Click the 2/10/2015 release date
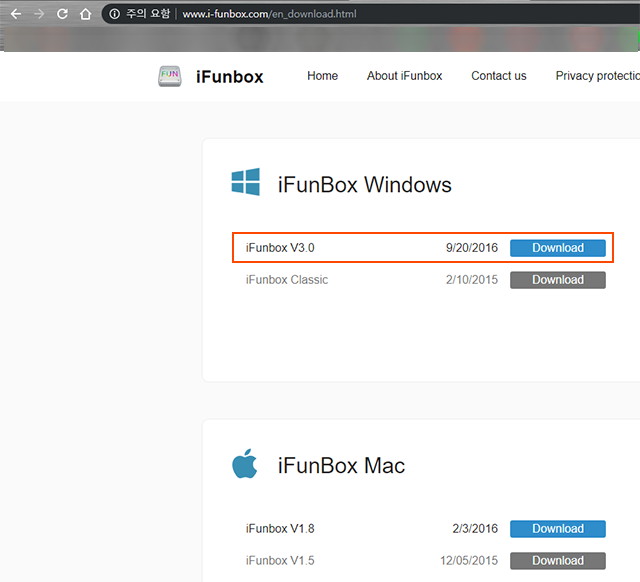The width and height of the screenshot is (640, 582). click(x=472, y=280)
